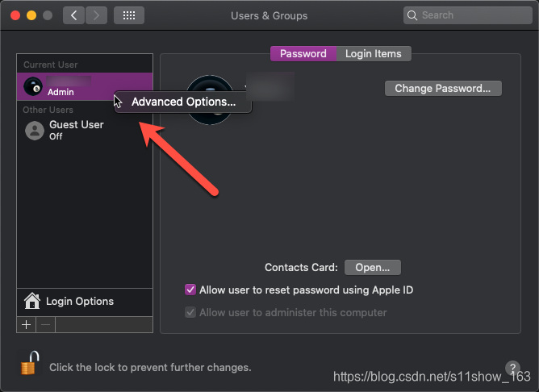539x392 pixels.
Task: Switch to the Login Items tab
Action: pyautogui.click(x=374, y=53)
